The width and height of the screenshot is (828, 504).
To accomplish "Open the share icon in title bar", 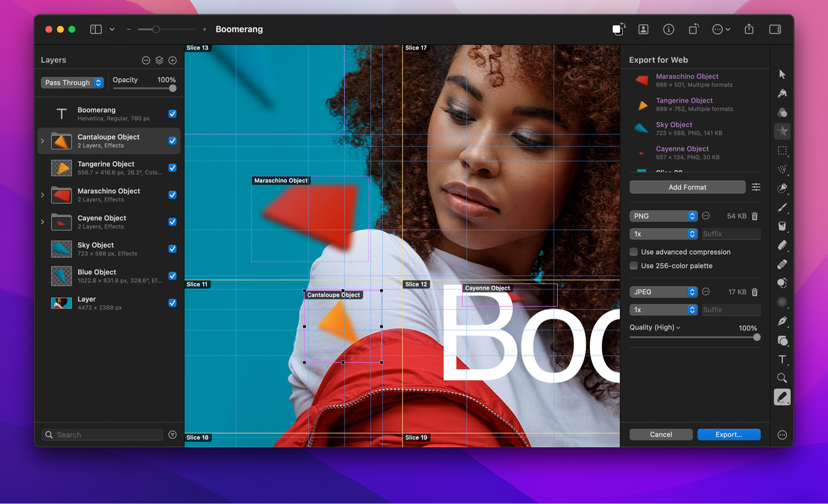I will tap(749, 29).
